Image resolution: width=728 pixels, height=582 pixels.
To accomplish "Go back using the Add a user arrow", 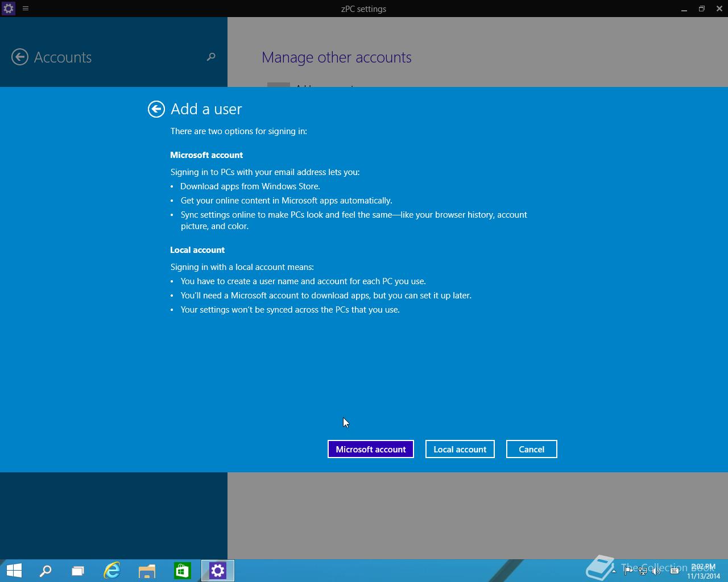I will click(x=156, y=109).
